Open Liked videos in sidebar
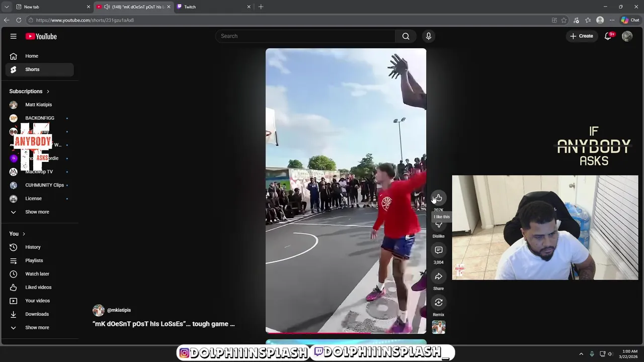 coord(39,287)
